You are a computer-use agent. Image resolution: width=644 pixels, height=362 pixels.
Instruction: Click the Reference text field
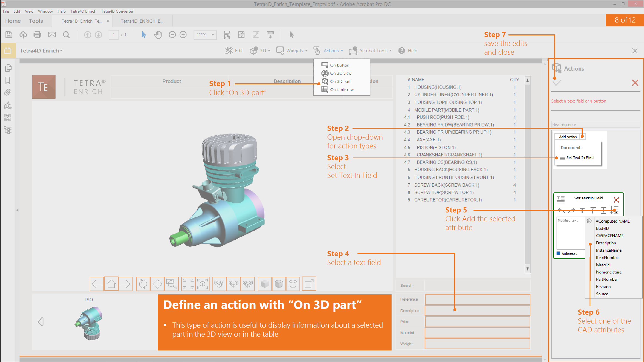(x=477, y=299)
